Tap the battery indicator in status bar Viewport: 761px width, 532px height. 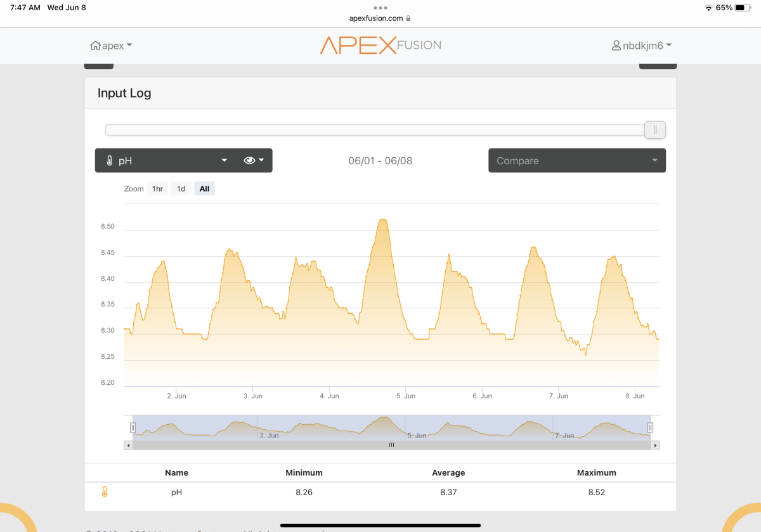coord(743,8)
